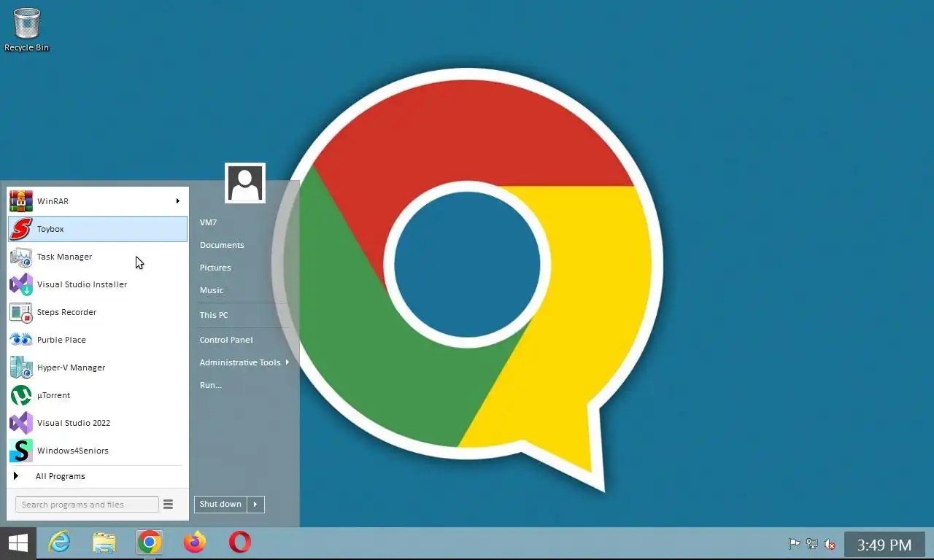
Task: Expand the All Programs arrow
Action: (x=15, y=476)
